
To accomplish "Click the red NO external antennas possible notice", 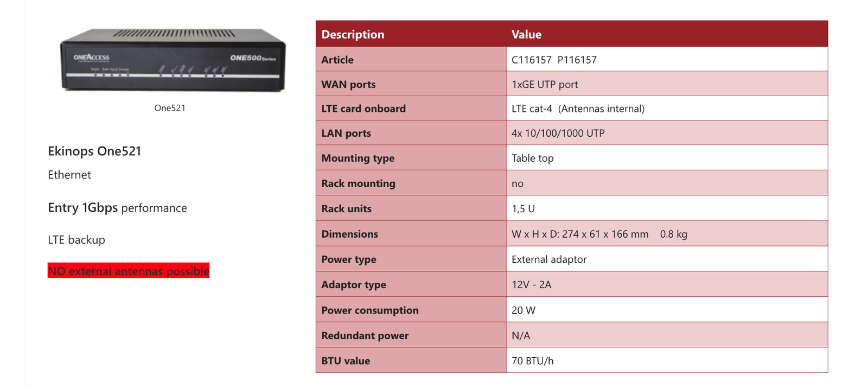I will [x=129, y=271].
